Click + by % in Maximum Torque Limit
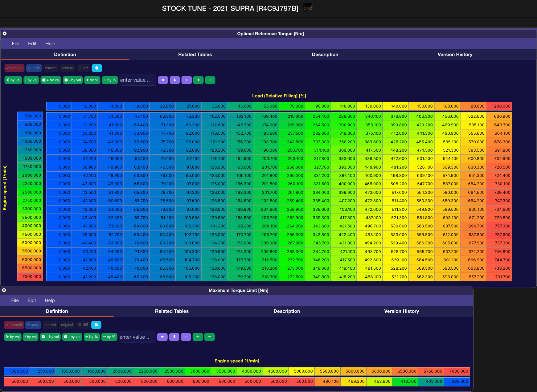 (92, 337)
